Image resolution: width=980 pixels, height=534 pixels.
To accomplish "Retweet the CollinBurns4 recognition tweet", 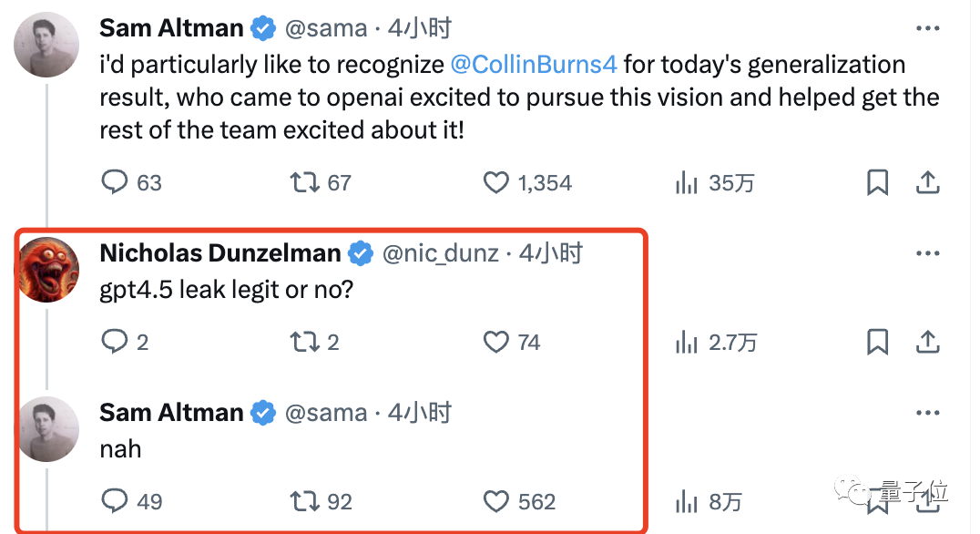I will click(x=304, y=183).
